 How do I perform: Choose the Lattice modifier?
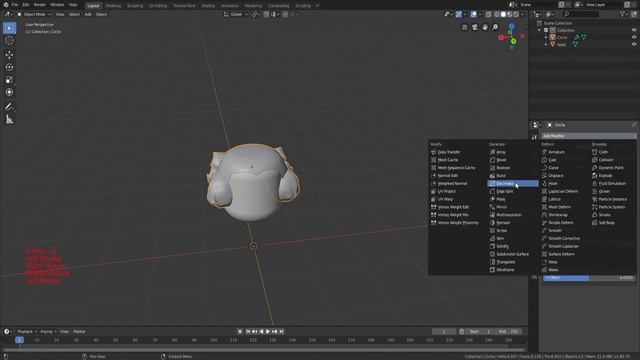pyautogui.click(x=554, y=199)
